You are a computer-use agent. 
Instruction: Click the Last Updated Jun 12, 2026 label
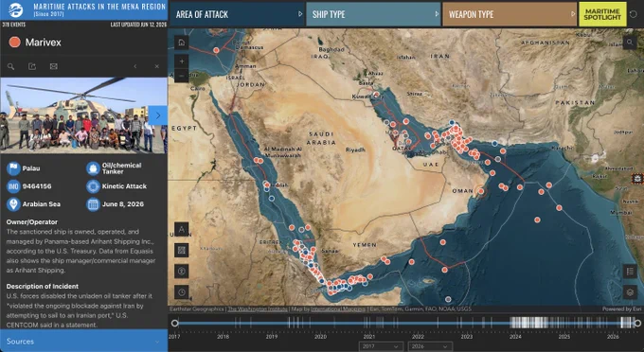(x=138, y=25)
